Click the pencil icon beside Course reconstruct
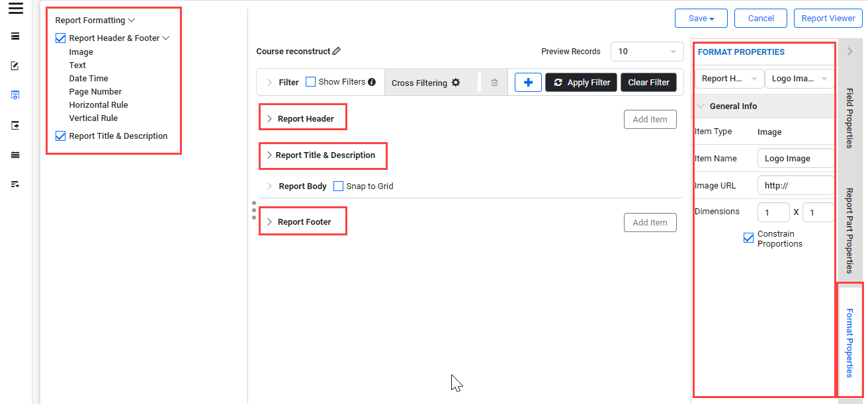 (x=337, y=51)
